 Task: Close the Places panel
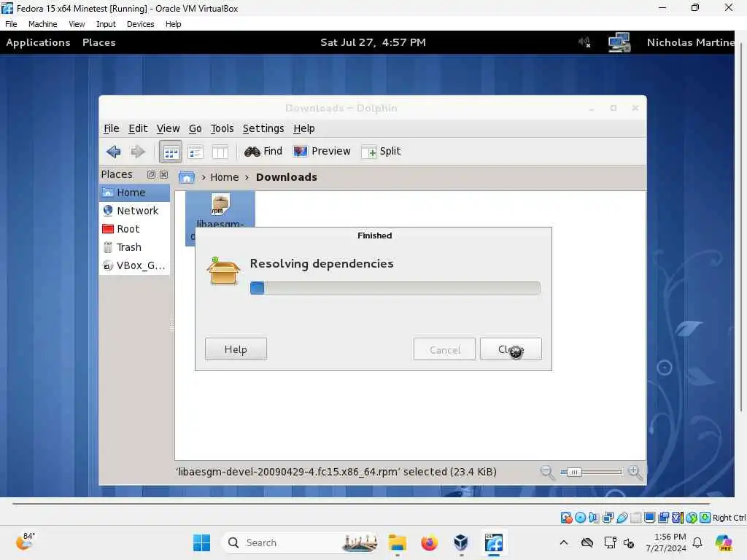163,175
